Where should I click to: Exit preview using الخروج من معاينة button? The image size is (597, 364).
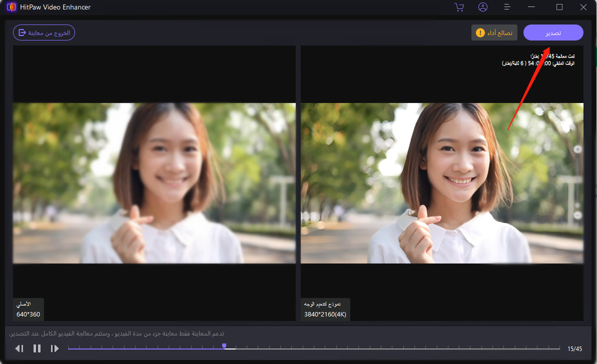tap(44, 32)
